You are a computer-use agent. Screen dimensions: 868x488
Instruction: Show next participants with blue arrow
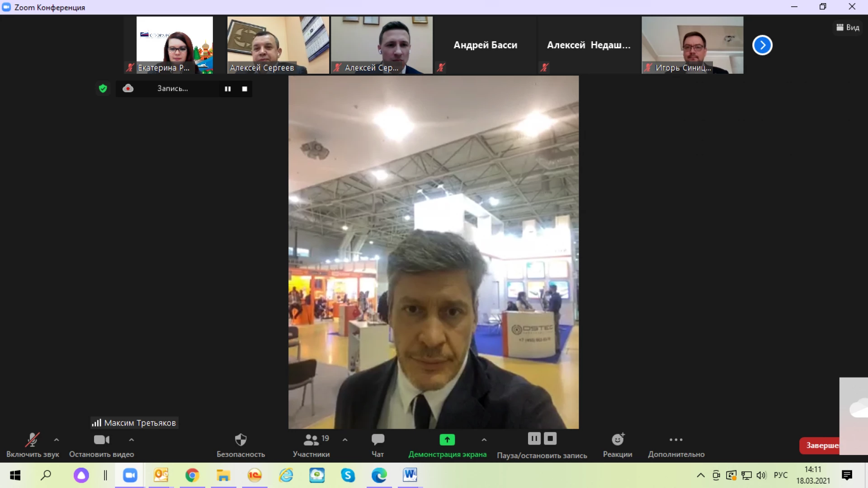(762, 45)
